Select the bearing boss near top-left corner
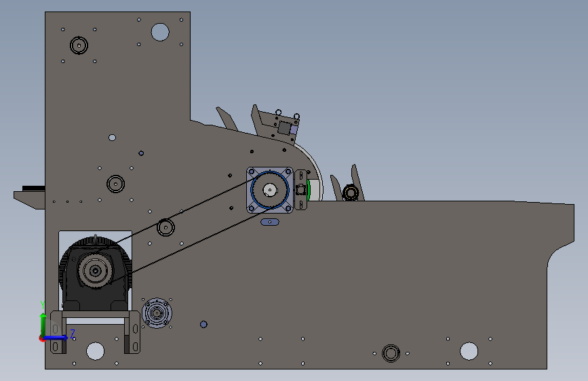The image size is (588, 381). pyautogui.click(x=79, y=45)
